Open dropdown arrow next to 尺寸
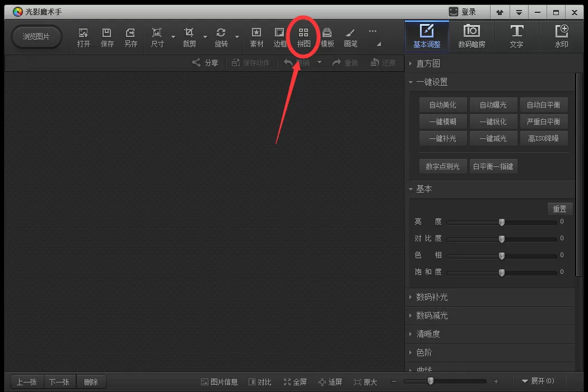Viewport: 588px width, 392px height. point(173,37)
